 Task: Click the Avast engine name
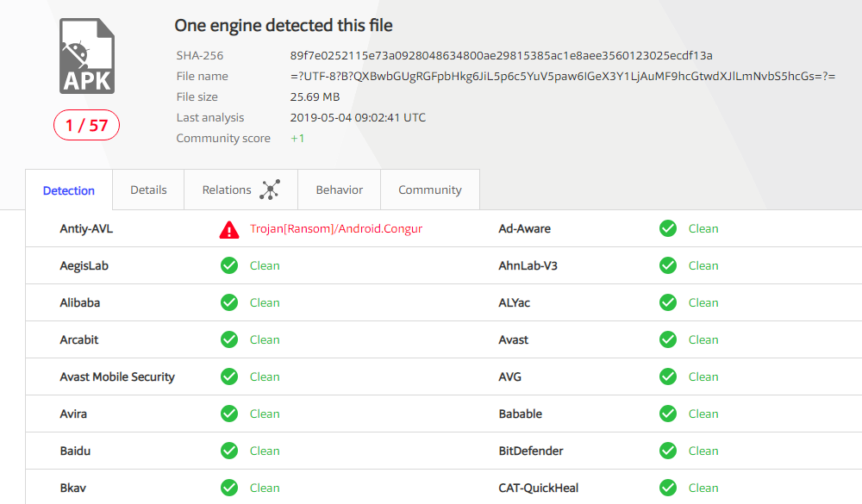(514, 339)
